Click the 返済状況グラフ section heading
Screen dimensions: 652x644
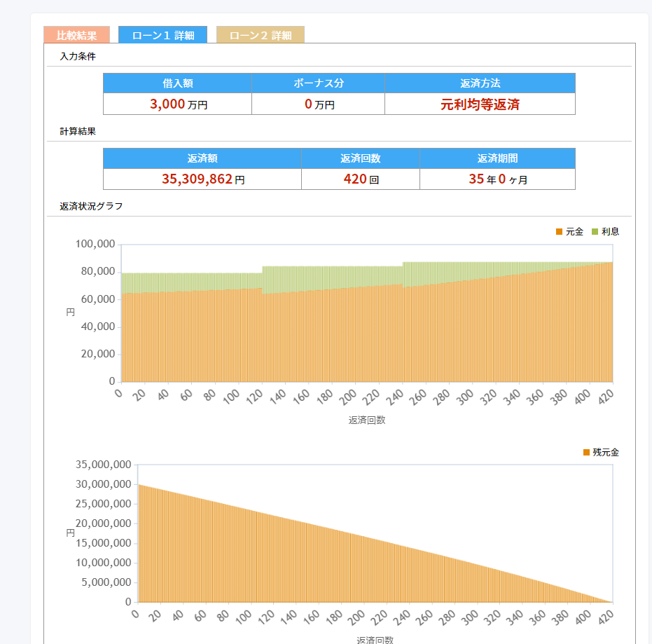pos(91,207)
